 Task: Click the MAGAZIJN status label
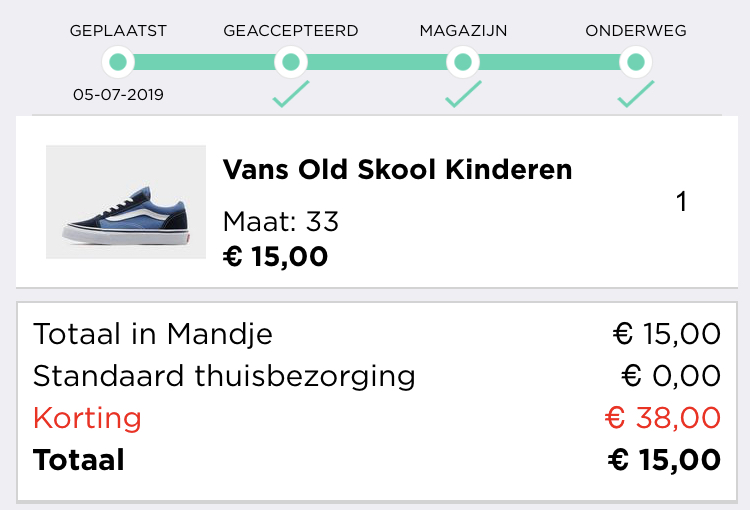tap(463, 31)
